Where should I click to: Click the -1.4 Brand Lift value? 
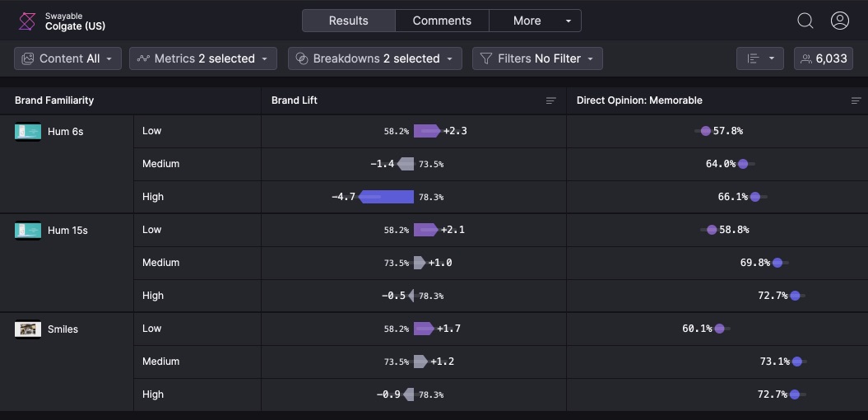383,163
